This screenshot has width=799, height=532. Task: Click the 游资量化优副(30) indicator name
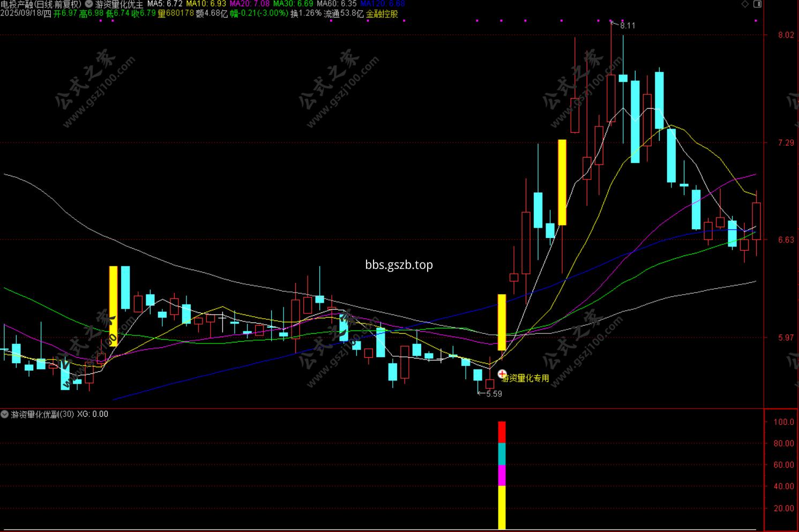tap(42, 414)
